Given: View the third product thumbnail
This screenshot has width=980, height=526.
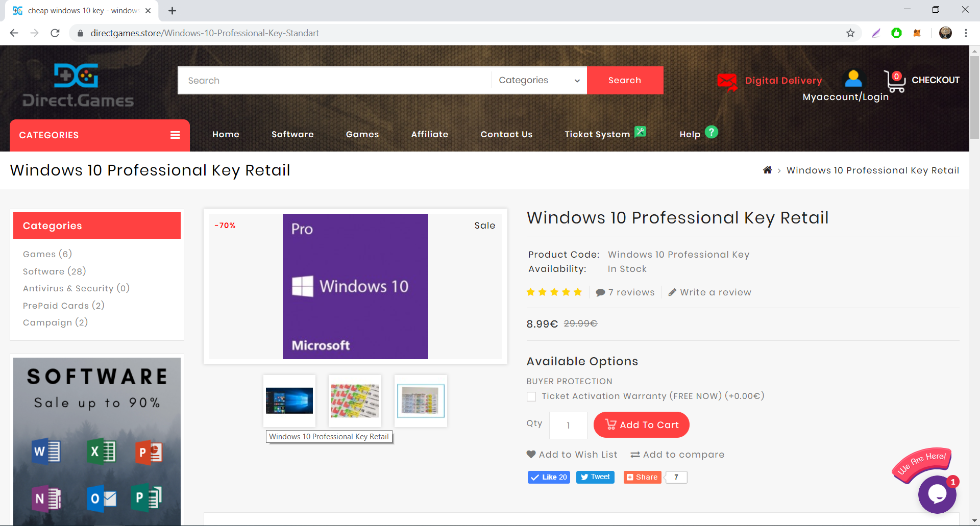Looking at the screenshot, I should pyautogui.click(x=421, y=401).
